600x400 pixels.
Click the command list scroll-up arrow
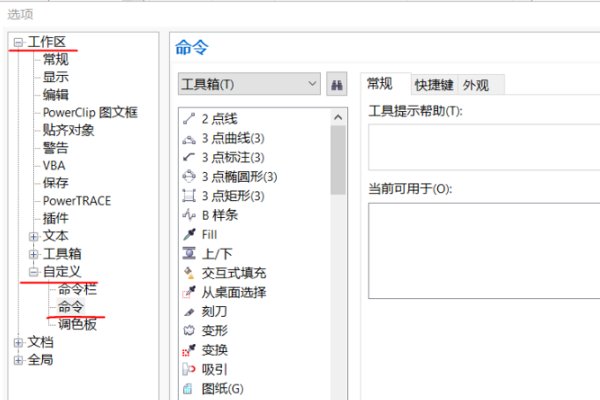click(x=338, y=118)
